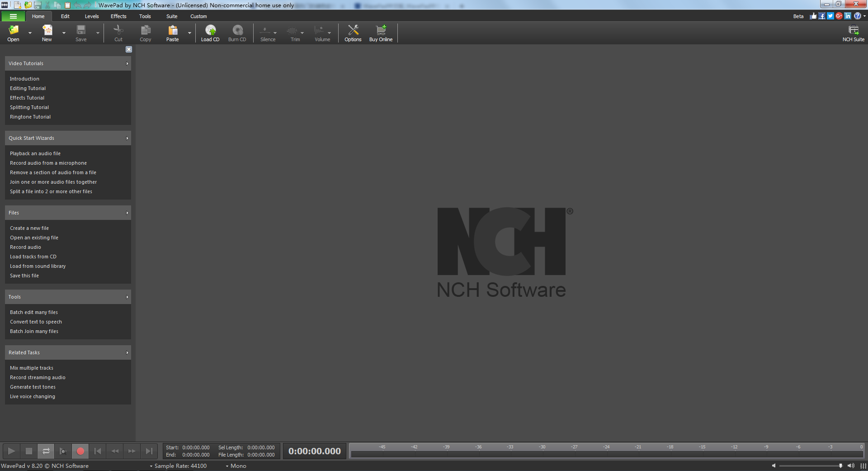
Task: Open the Options wrench icon
Action: pos(353,30)
